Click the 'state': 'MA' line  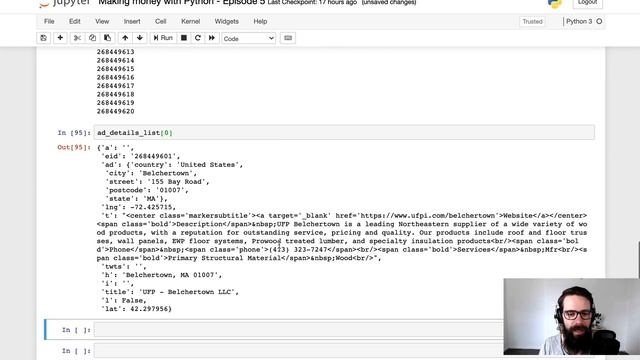[136, 199]
